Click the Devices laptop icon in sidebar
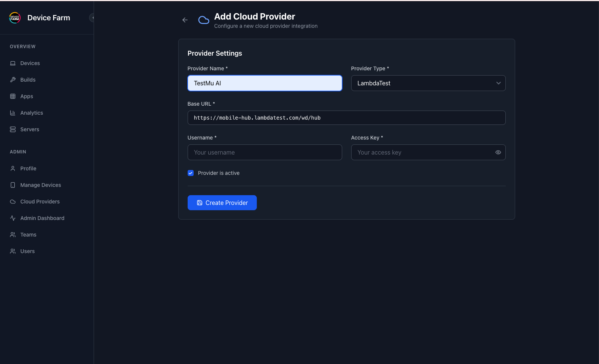Image resolution: width=599 pixels, height=364 pixels. tap(13, 63)
